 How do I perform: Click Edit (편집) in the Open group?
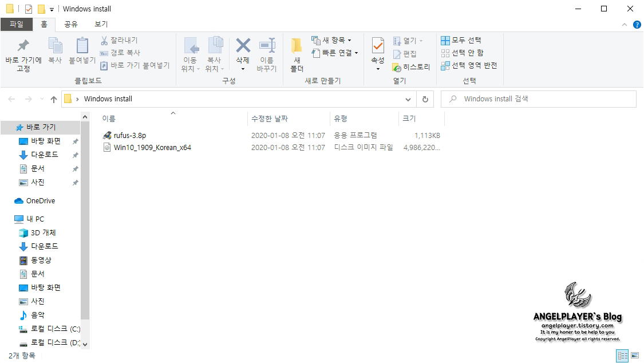[405, 54]
